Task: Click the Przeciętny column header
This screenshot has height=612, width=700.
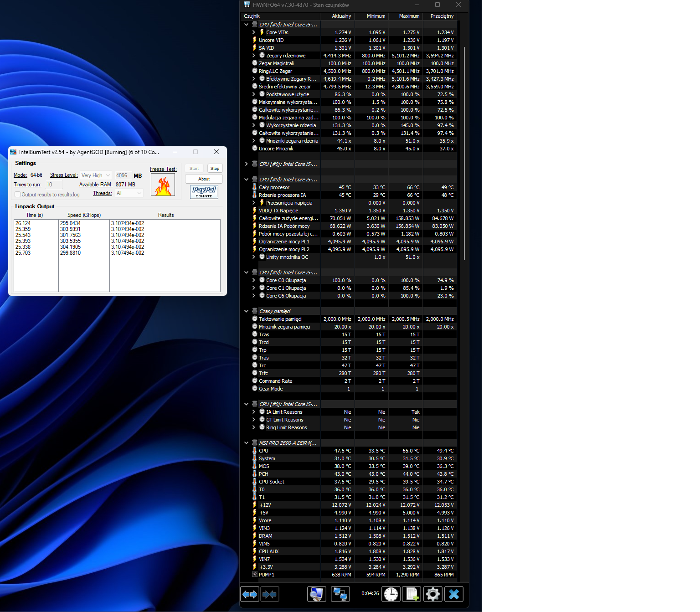Action: tap(442, 16)
